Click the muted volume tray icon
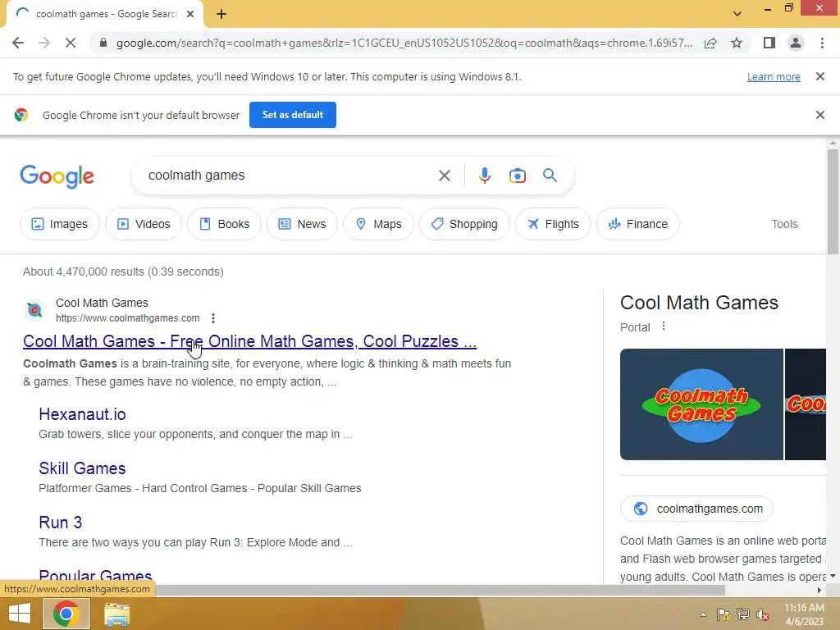 click(x=763, y=614)
